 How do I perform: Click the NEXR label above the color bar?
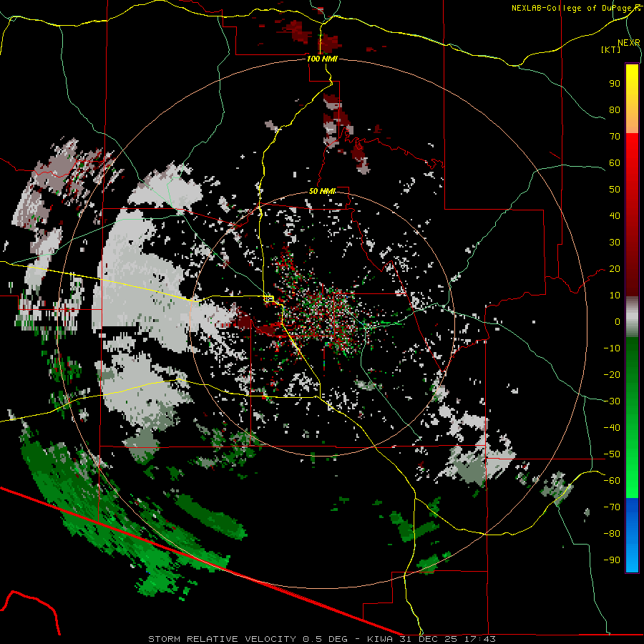pyautogui.click(x=629, y=43)
